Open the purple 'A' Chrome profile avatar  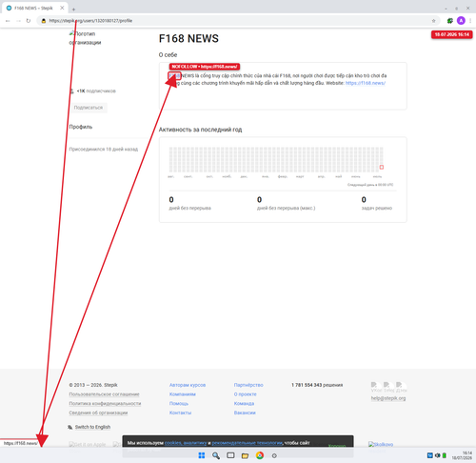pos(461,21)
